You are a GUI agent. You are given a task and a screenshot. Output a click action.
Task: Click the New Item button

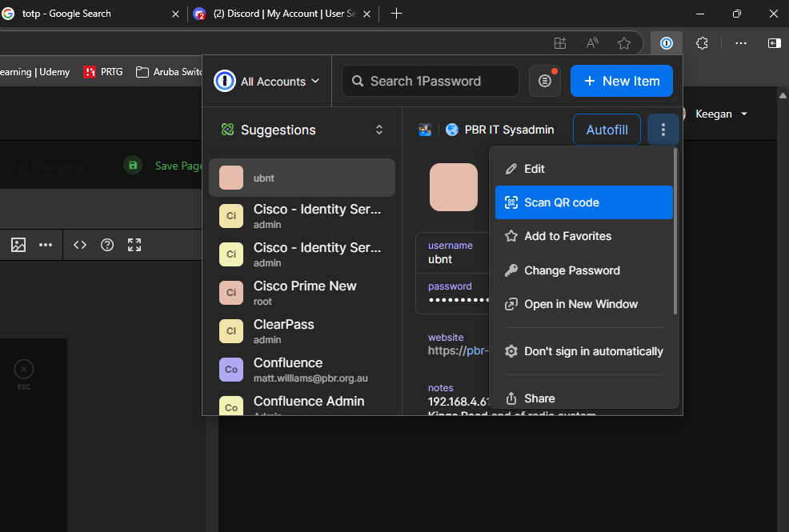(x=622, y=81)
